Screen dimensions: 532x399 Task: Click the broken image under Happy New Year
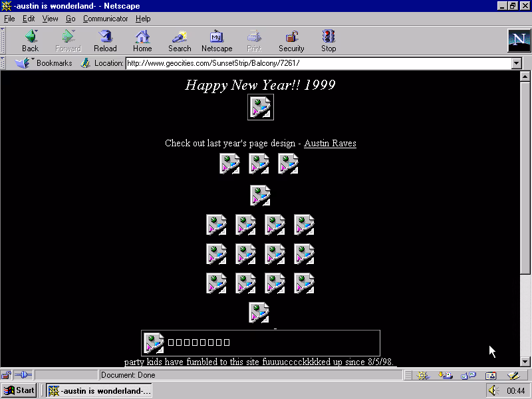(x=260, y=107)
